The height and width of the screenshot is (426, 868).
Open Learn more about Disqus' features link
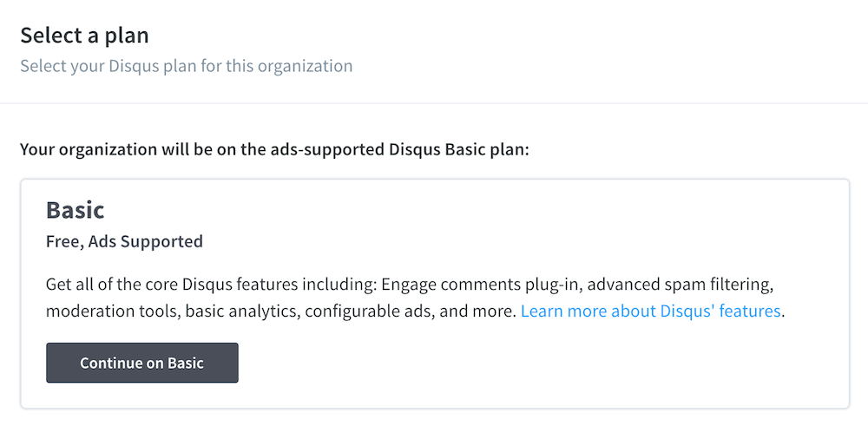[650, 311]
